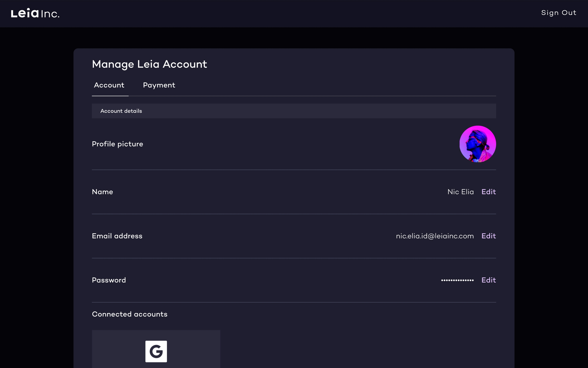Screen dimensions: 588x368
Task: Click the Manage Leia Account heading
Action: click(149, 64)
